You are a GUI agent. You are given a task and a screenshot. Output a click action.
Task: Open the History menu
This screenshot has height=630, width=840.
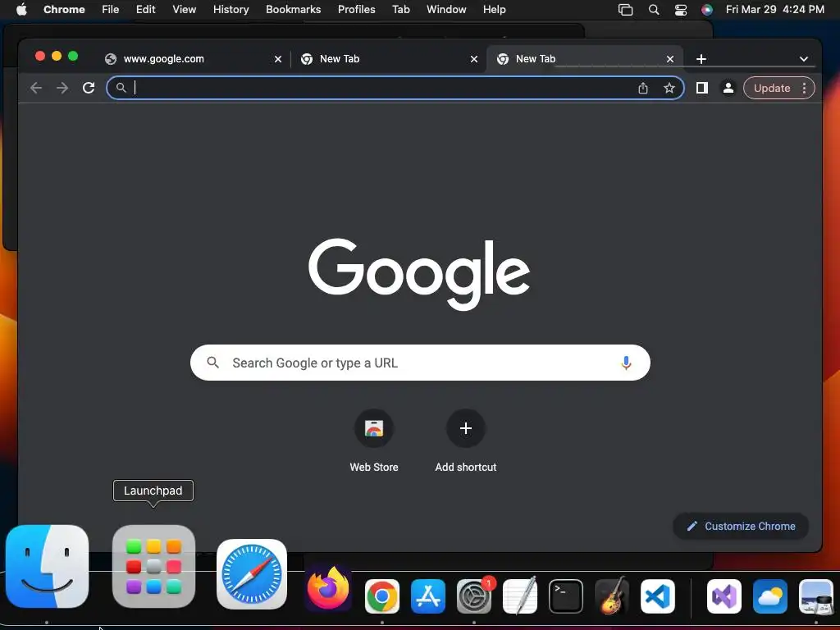[231, 10]
